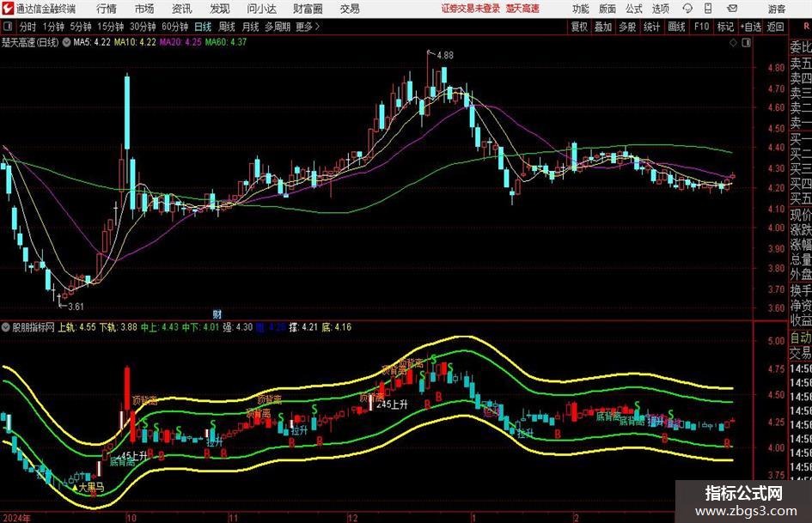Click the 底: 4.16 indicator value

[337, 327]
